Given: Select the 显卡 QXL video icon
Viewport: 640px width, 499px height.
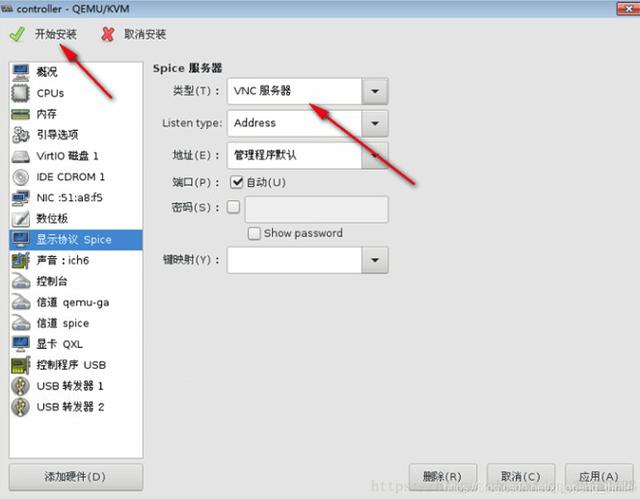Looking at the screenshot, I should (x=21, y=344).
